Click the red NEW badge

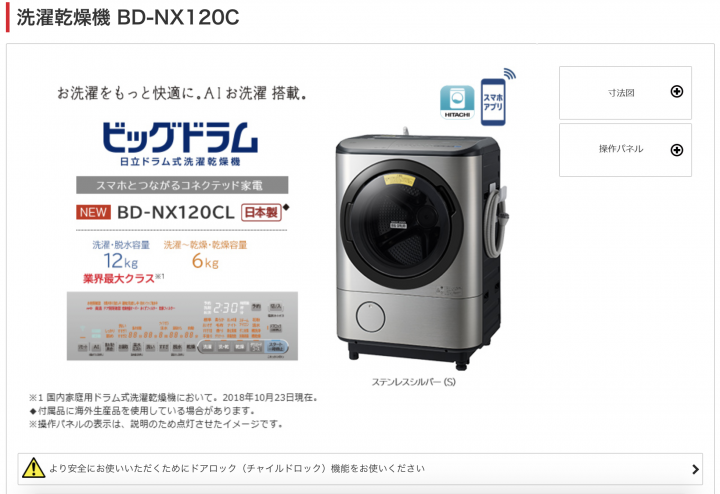tap(93, 212)
